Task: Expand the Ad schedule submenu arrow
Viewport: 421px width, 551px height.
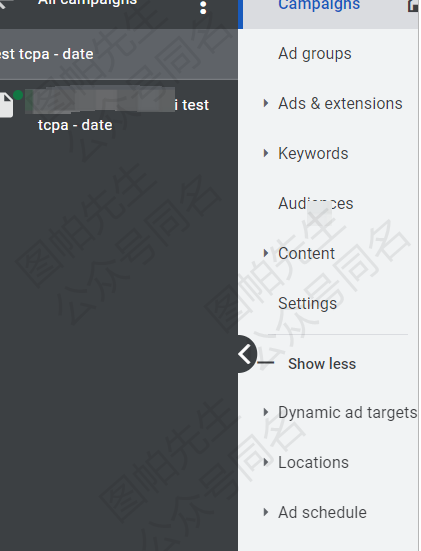Action: click(x=266, y=512)
